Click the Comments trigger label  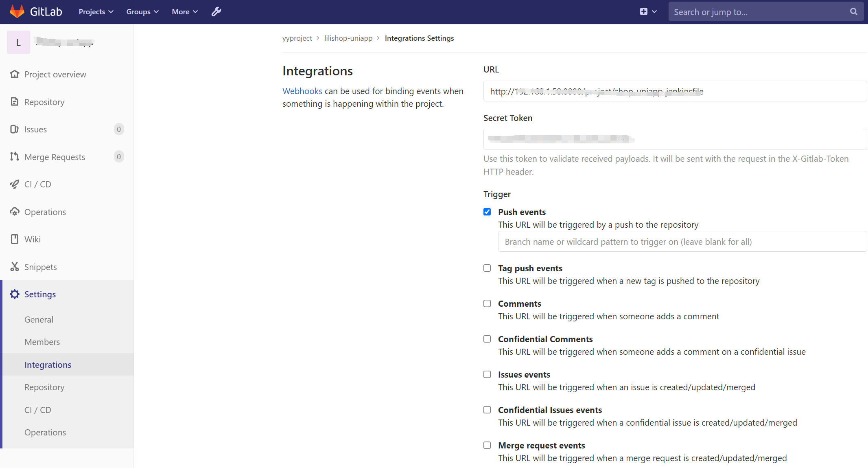click(x=519, y=303)
